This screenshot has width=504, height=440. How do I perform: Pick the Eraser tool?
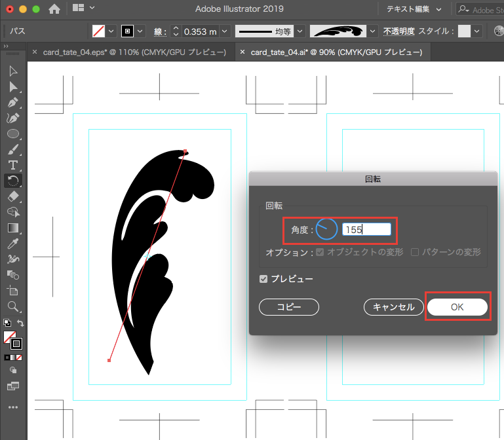coord(12,196)
